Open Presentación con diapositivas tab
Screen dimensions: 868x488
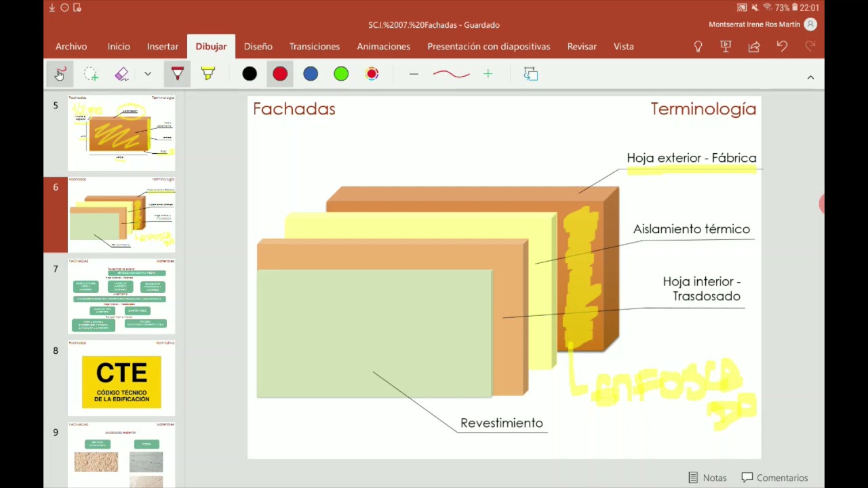coord(489,46)
